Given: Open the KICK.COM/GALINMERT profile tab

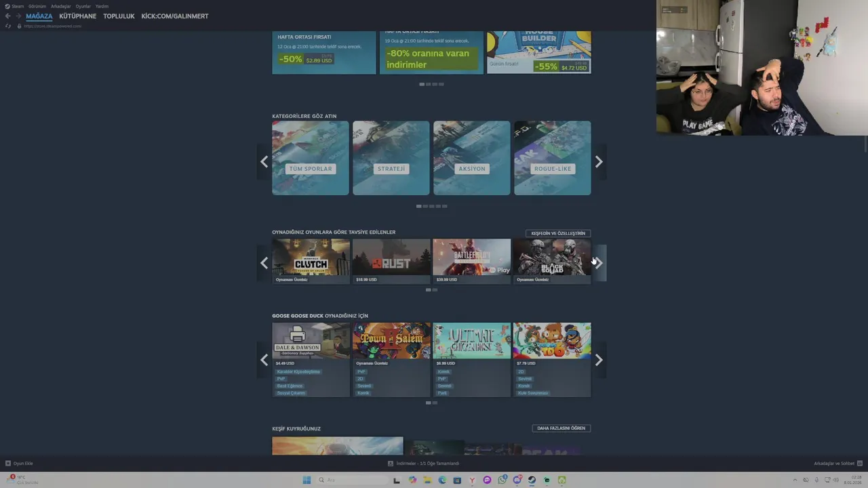Looking at the screenshot, I should coord(175,16).
